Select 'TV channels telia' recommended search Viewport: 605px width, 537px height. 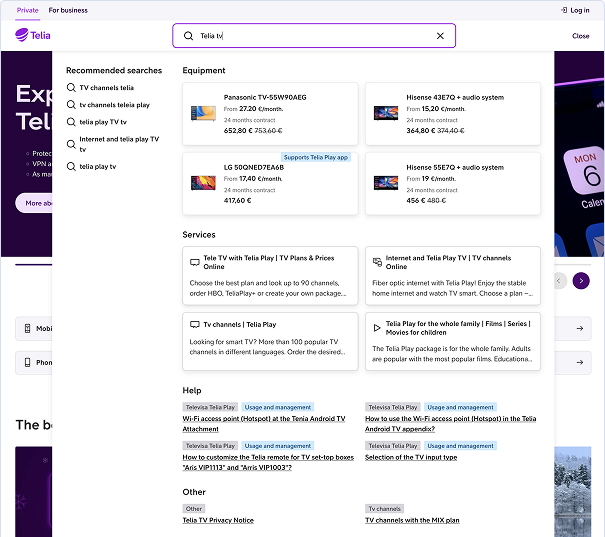[106, 88]
